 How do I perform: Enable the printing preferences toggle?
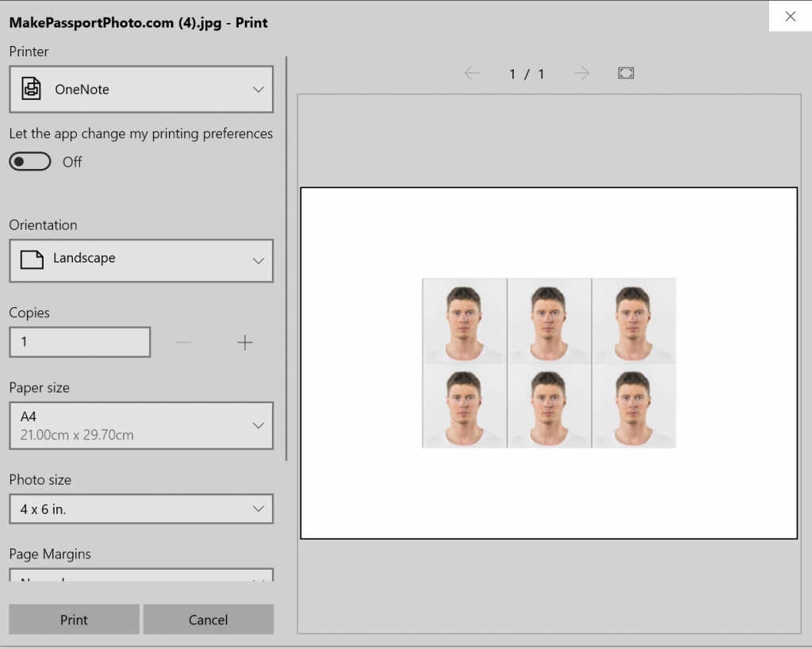[x=29, y=161]
